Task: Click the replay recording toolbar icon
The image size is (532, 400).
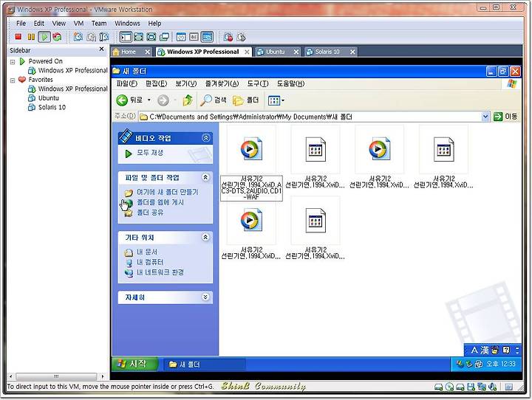Action: click(241, 37)
